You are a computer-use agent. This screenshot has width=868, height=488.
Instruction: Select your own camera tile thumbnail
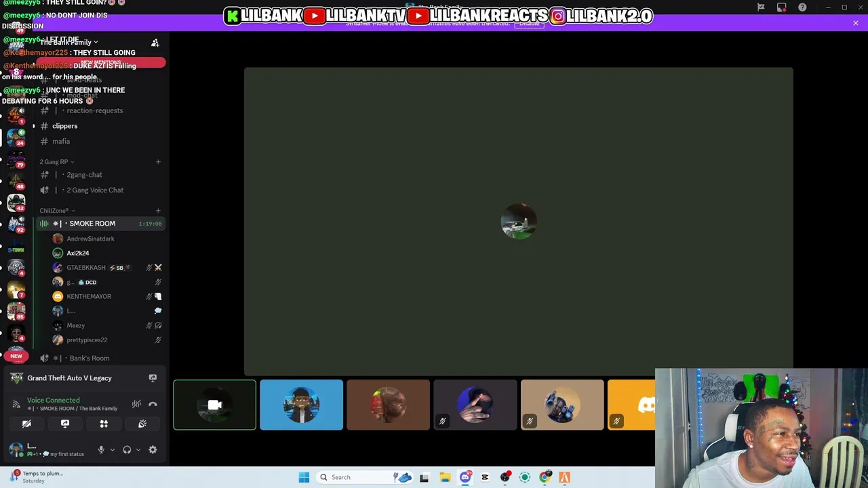tap(214, 405)
